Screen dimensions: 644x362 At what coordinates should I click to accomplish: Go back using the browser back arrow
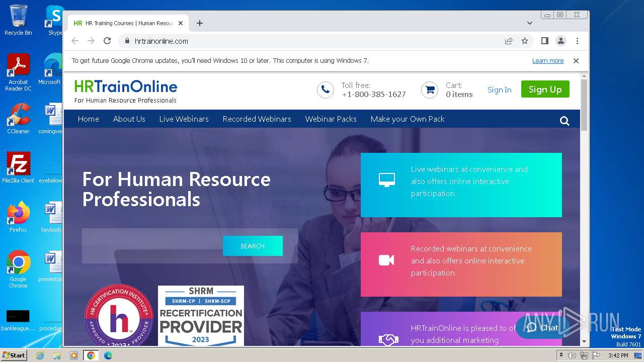tap(75, 41)
